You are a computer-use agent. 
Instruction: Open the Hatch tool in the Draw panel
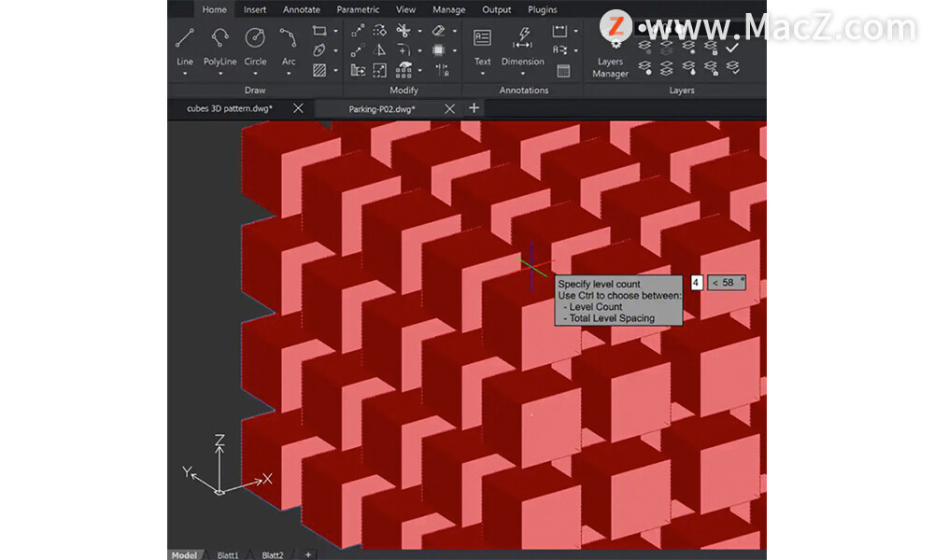tap(320, 71)
